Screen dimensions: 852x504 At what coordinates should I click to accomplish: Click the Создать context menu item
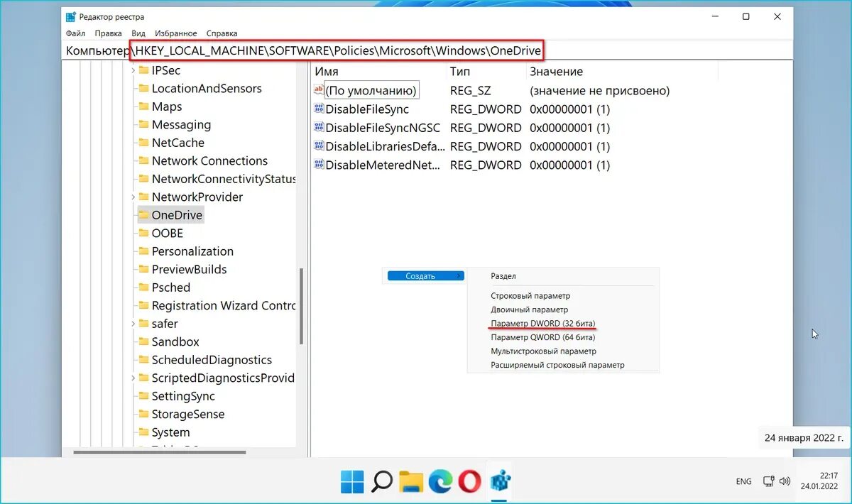(425, 276)
